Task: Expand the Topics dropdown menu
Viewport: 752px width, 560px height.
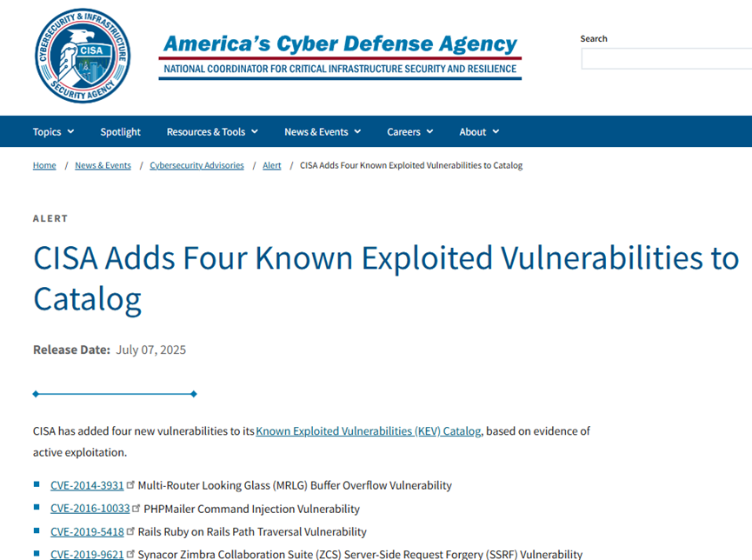Action: [53, 132]
